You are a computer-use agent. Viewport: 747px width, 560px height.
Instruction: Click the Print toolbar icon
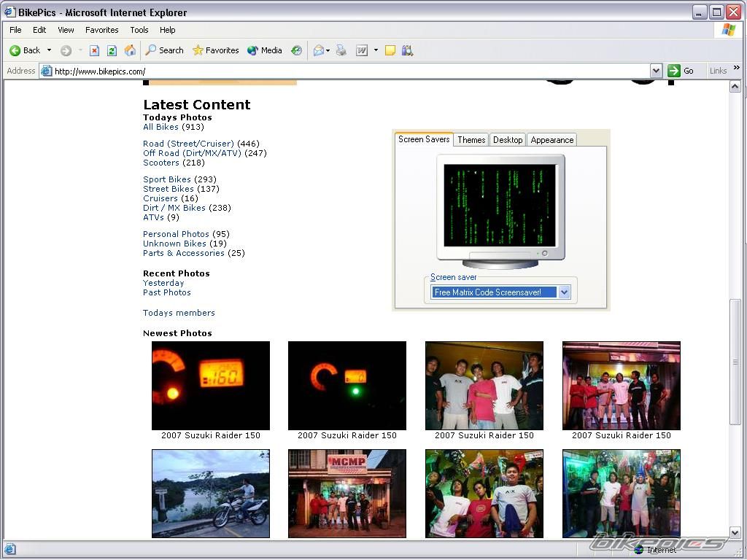341,50
